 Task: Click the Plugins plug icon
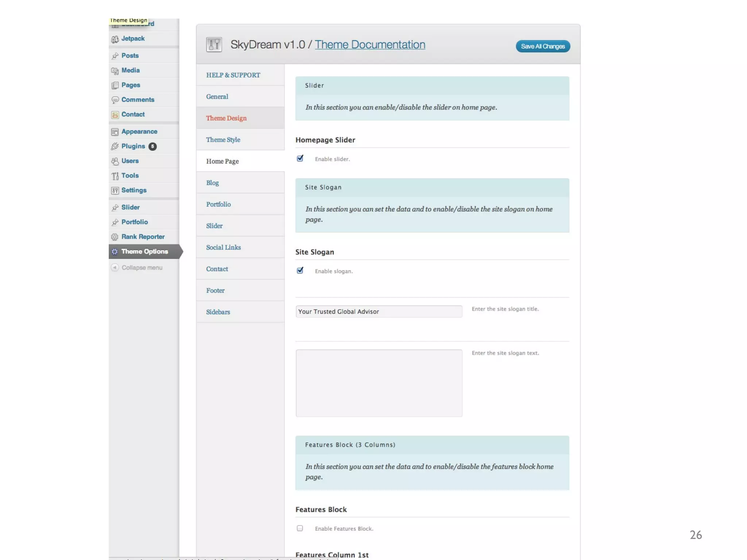[x=115, y=146]
